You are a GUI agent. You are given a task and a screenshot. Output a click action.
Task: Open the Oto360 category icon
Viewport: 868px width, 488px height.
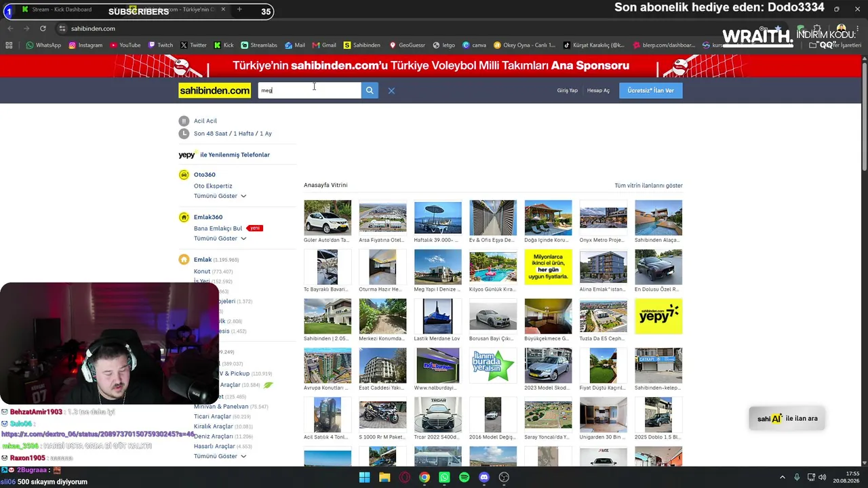[184, 175]
